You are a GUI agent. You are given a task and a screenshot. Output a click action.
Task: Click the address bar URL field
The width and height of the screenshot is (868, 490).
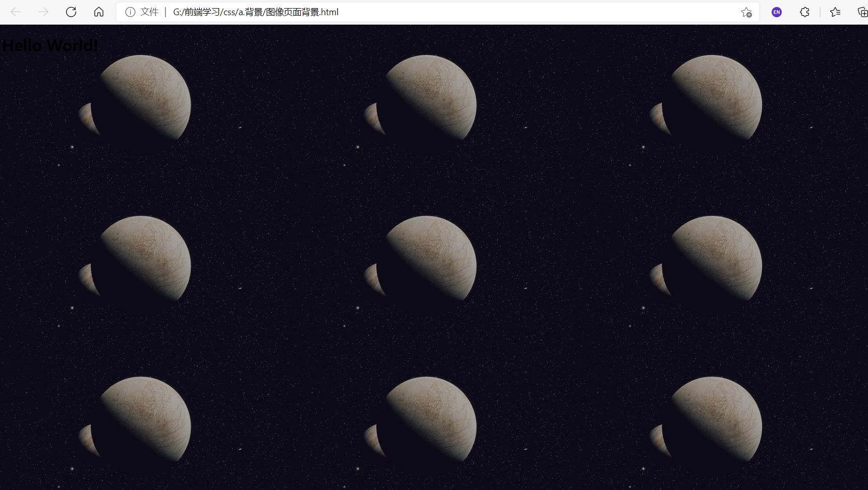438,12
